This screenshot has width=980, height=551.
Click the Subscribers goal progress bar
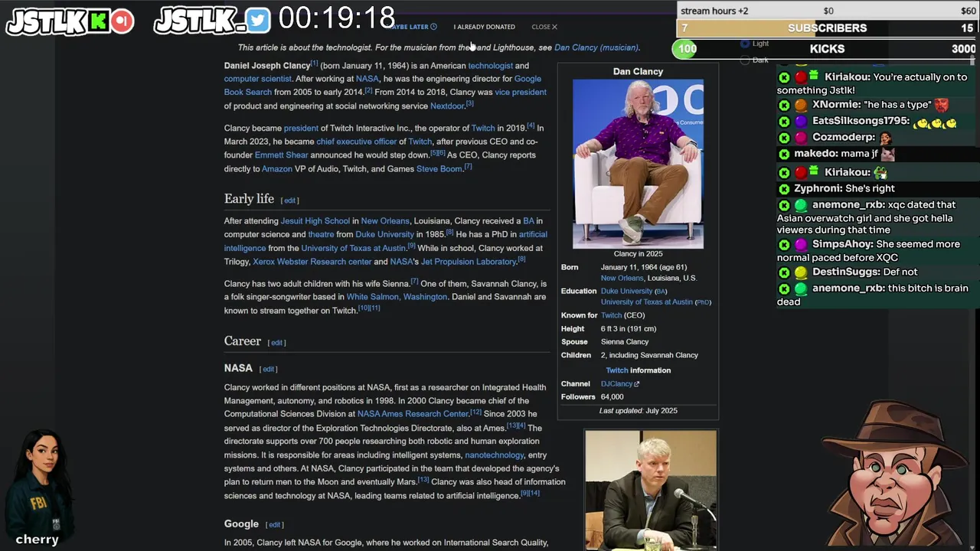(827, 28)
